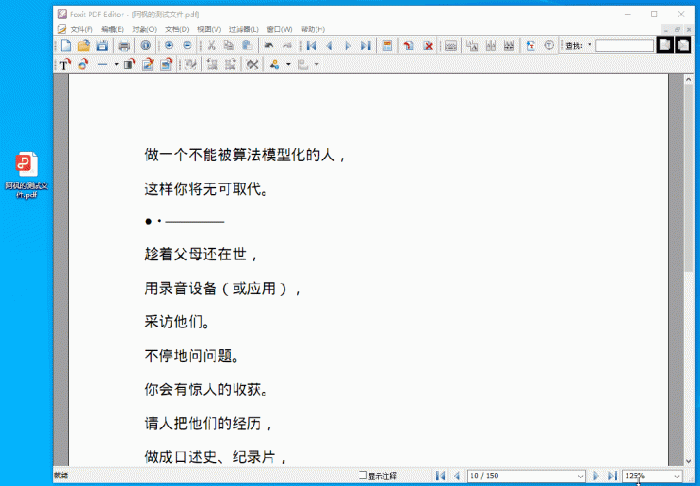700x486 pixels.
Task: Click the crossed tools icon in second toolbar
Action: (x=253, y=65)
